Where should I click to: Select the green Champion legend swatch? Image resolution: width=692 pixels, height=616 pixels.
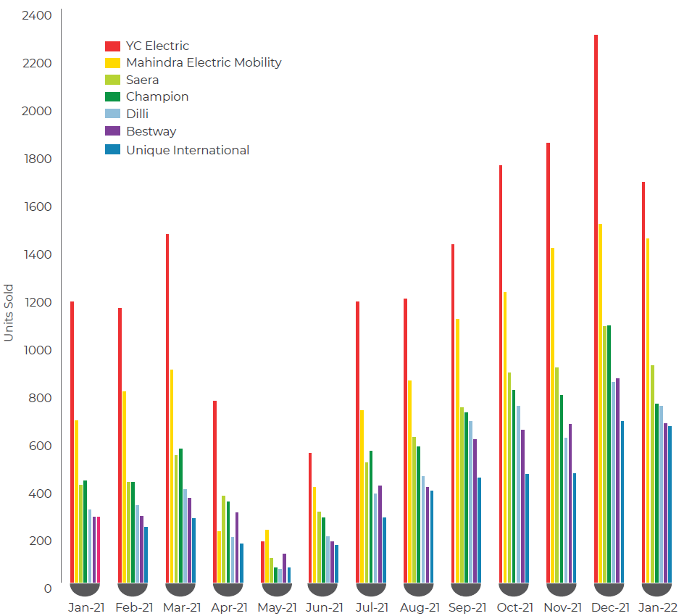pyautogui.click(x=112, y=97)
